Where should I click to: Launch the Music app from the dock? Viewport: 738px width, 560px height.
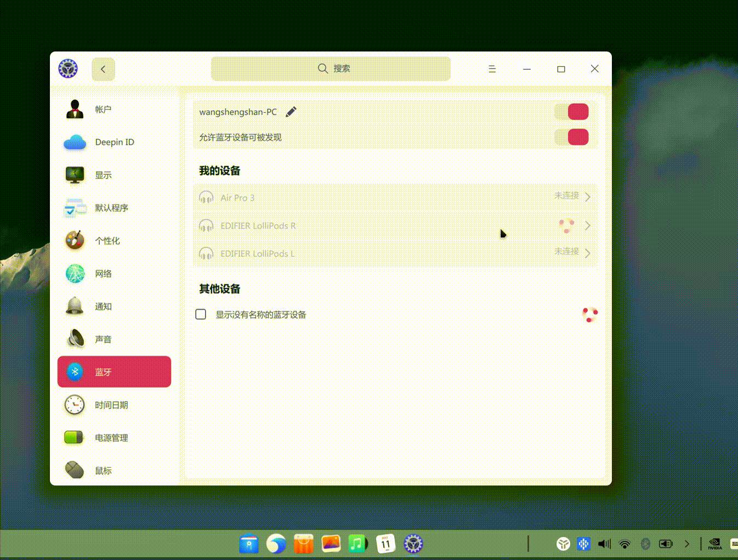(358, 543)
